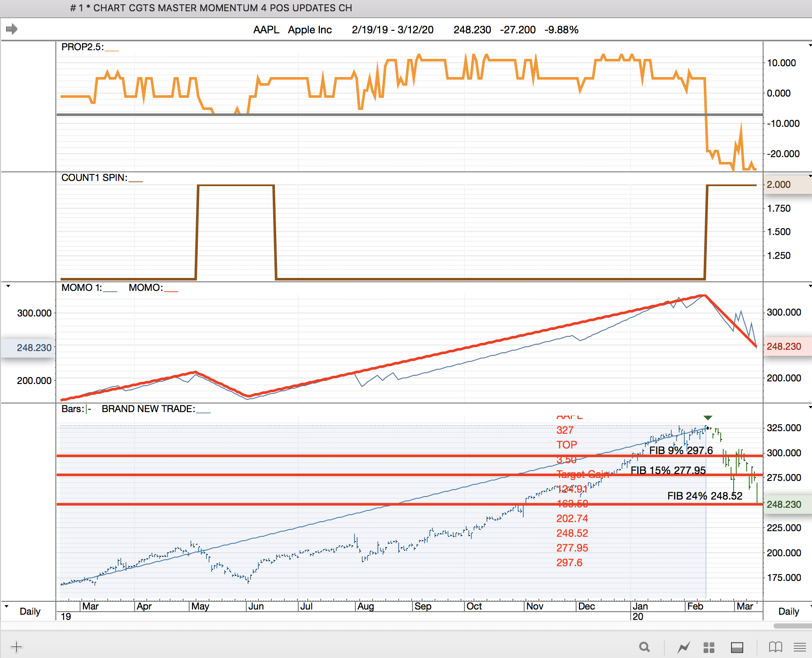This screenshot has height=658, width=812.
Task: Expand the price pane right scale dropdown arrow
Action: point(810,407)
